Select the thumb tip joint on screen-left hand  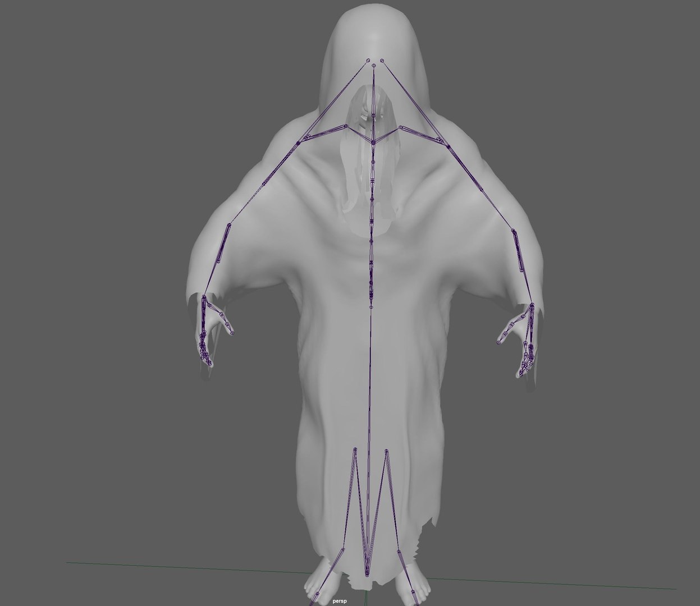coord(232,333)
